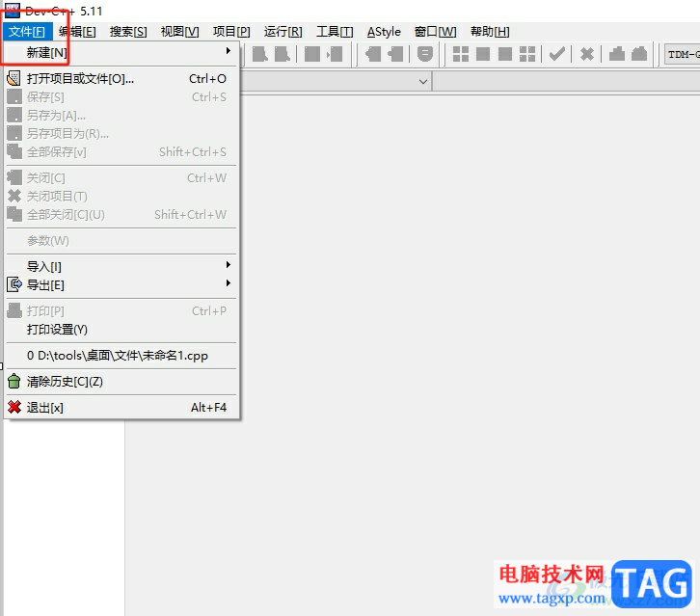
Task: Click the Find (search) toolbar icon
Action: tap(259, 54)
